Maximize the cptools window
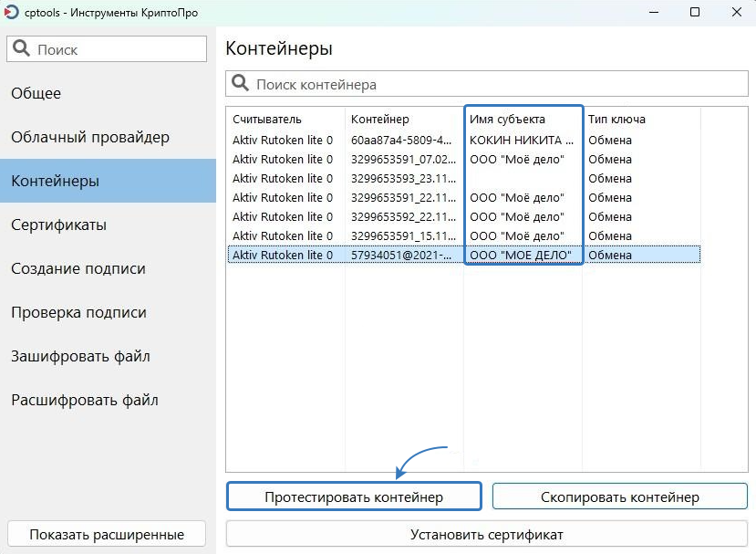The image size is (756, 554). click(695, 13)
